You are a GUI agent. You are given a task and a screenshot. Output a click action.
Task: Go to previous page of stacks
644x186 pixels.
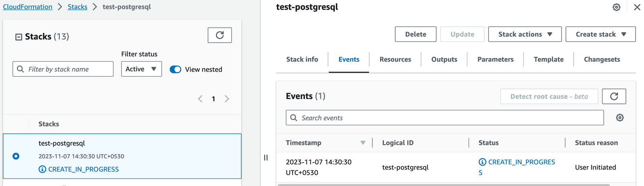point(200,99)
